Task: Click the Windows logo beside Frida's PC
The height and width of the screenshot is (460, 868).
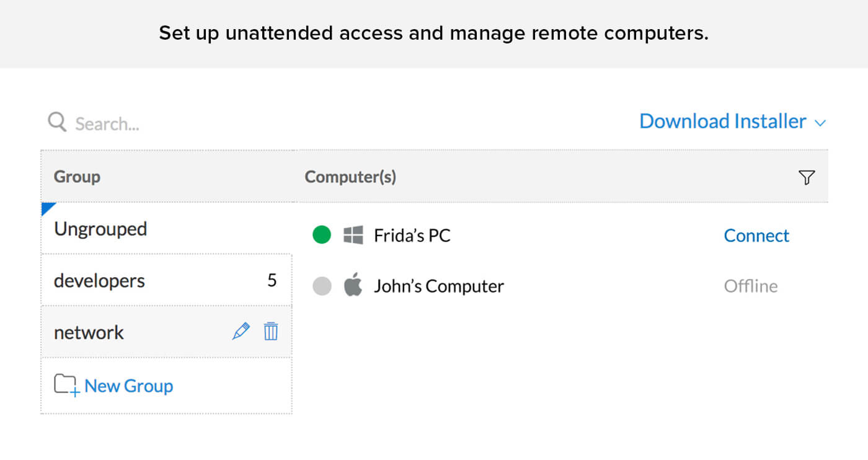Action: pyautogui.click(x=353, y=236)
